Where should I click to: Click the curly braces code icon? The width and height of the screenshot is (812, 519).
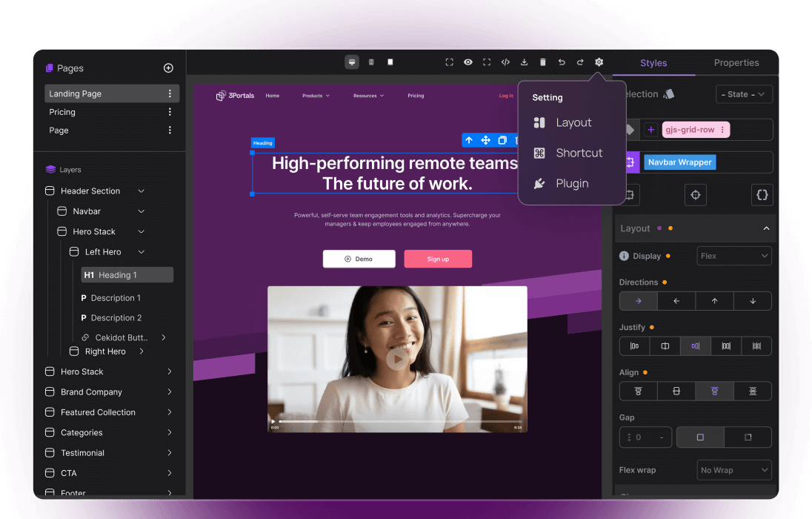[762, 195]
